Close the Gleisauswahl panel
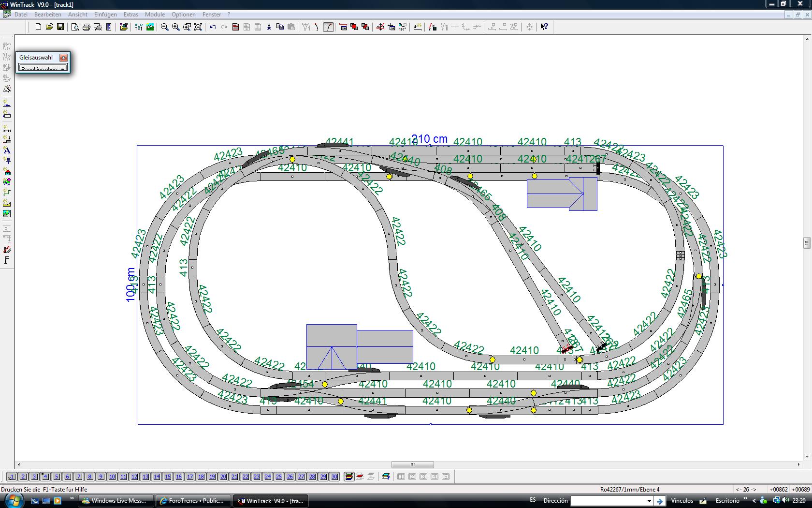The image size is (812, 508). pyautogui.click(x=63, y=58)
